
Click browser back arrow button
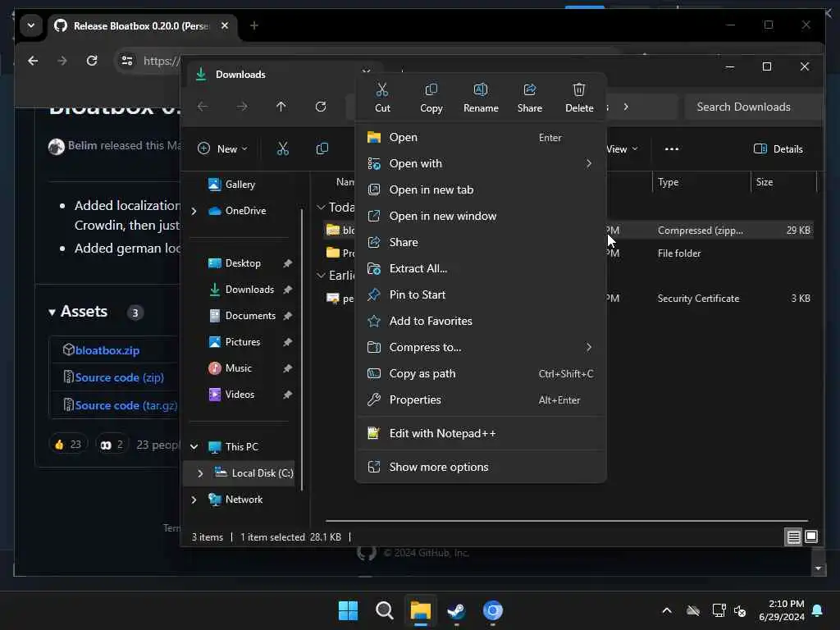click(x=33, y=61)
